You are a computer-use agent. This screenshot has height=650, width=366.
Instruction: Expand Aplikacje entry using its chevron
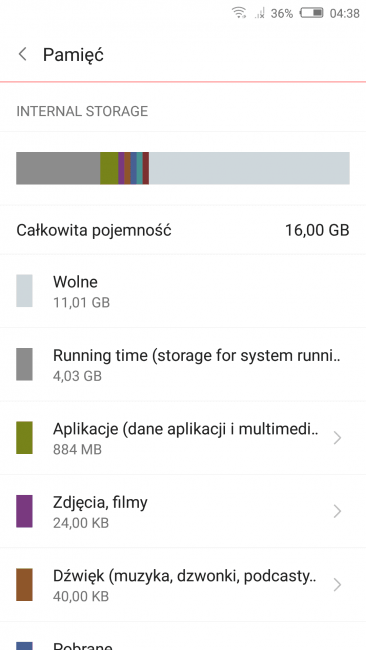click(337, 438)
